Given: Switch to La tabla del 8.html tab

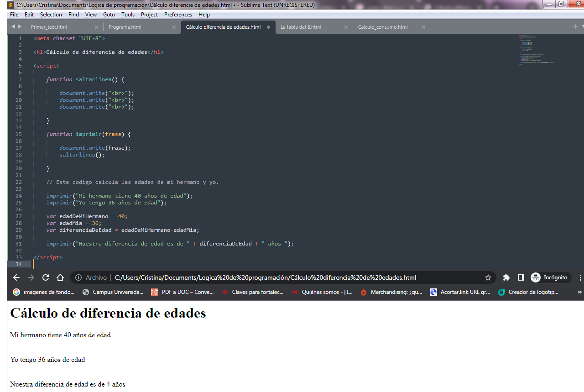Looking at the screenshot, I should pyautogui.click(x=301, y=27).
